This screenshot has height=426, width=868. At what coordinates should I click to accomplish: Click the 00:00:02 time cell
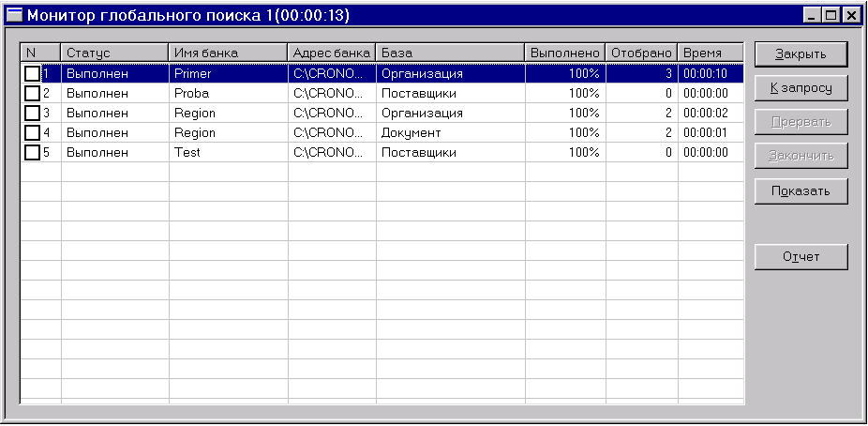[x=711, y=113]
